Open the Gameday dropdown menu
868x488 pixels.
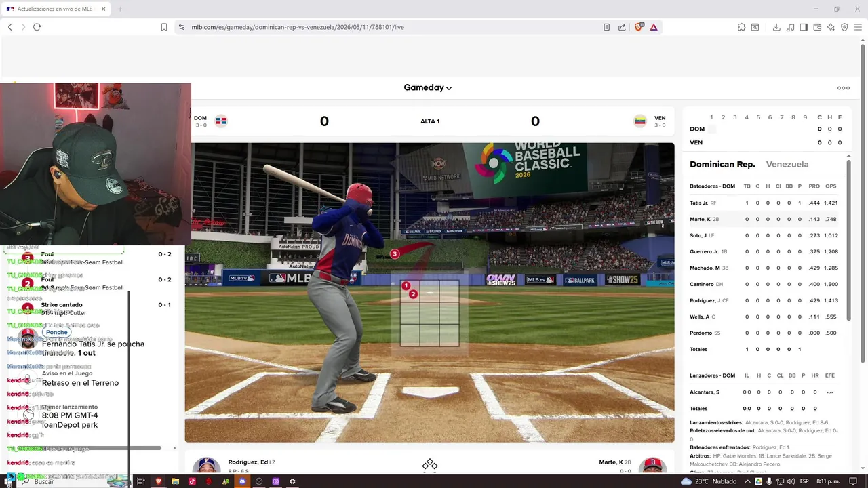point(427,87)
